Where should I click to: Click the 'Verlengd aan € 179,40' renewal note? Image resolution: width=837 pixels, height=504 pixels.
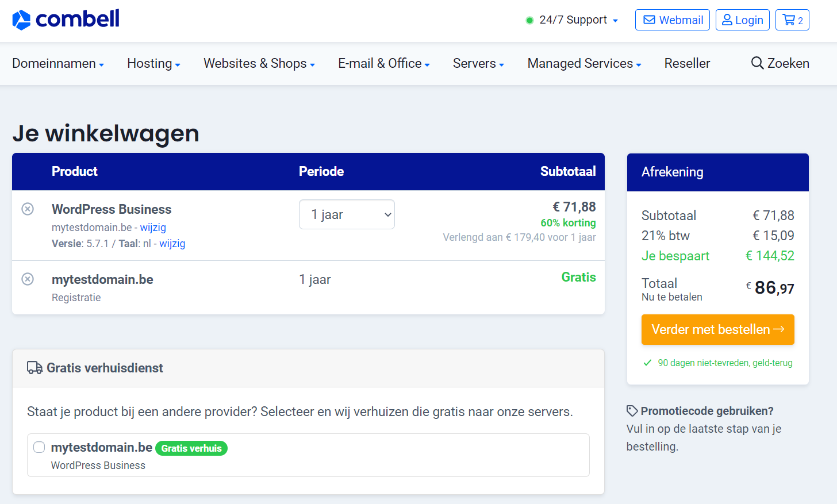(x=520, y=237)
